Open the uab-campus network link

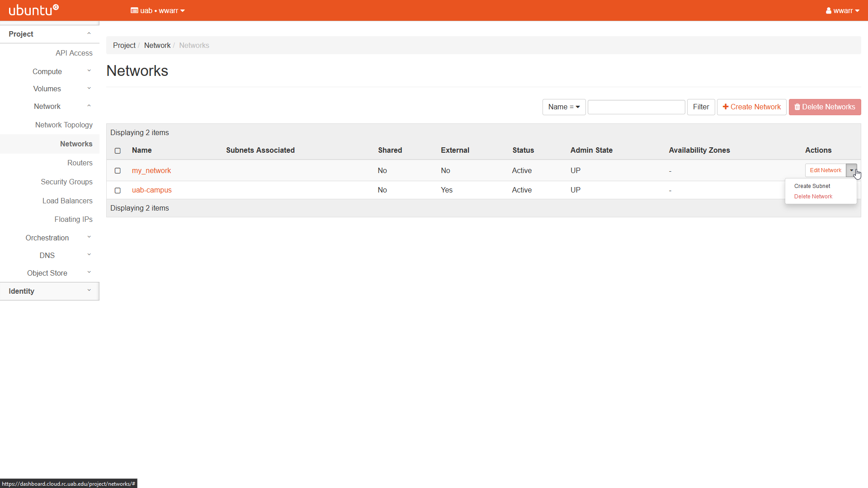(151, 190)
